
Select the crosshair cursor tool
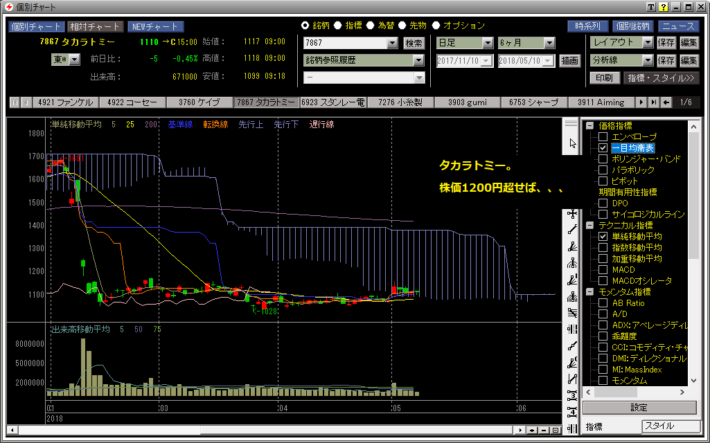pyautogui.click(x=572, y=213)
